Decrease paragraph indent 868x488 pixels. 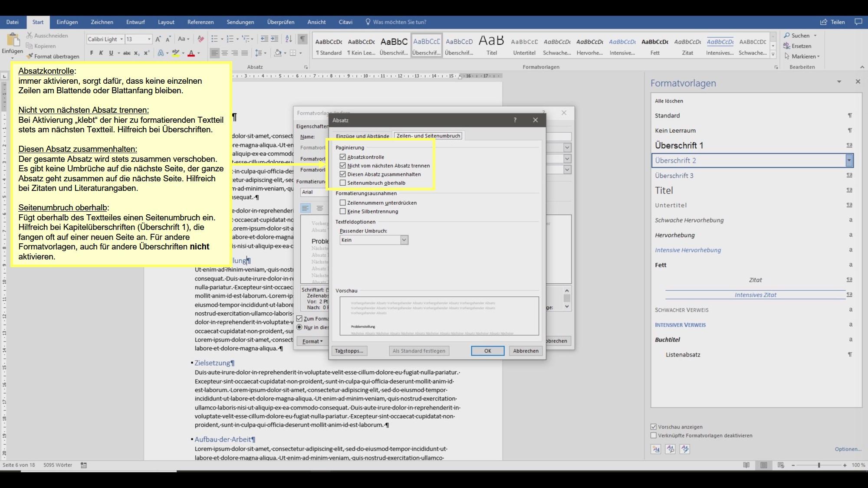coord(264,39)
